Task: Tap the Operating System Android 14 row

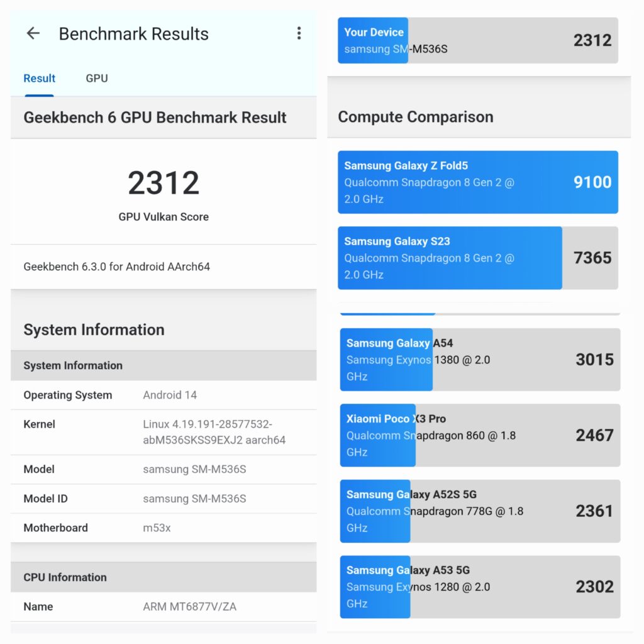Action: 164,395
